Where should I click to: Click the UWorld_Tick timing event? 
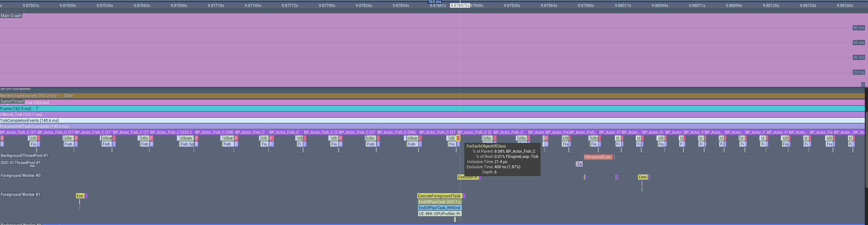432,115
